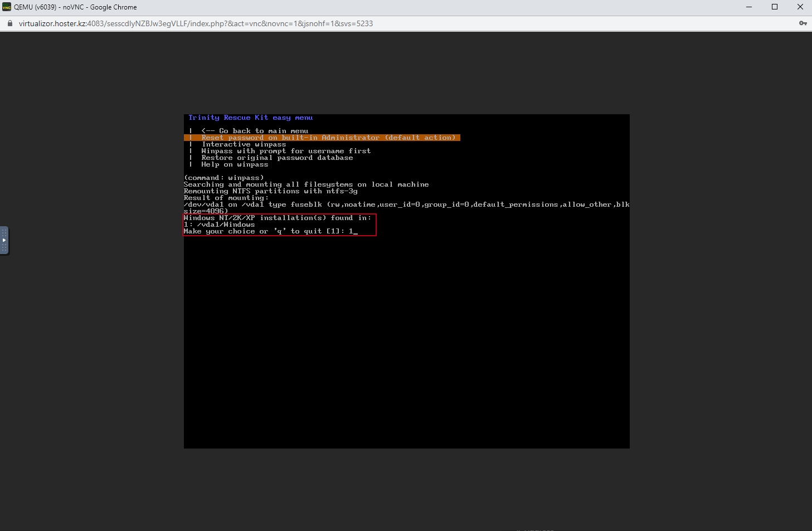Select the Interactive winpass option
812x531 pixels.
coord(244,144)
